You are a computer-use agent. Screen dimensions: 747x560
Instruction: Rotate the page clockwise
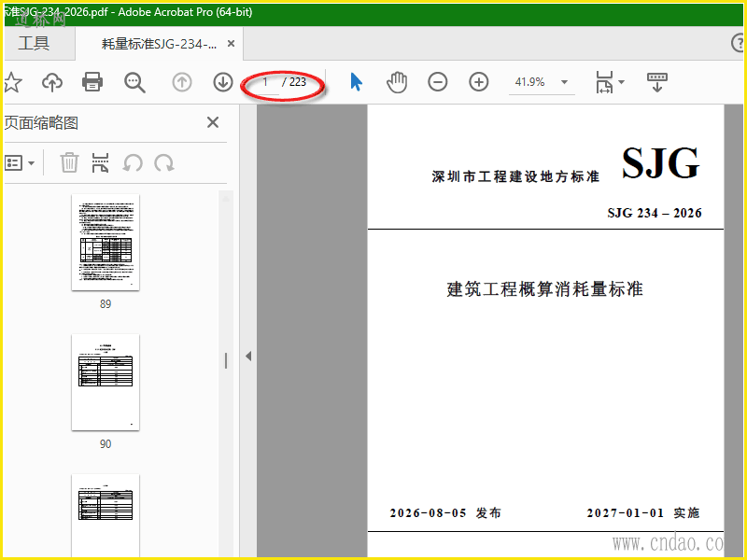click(x=164, y=163)
